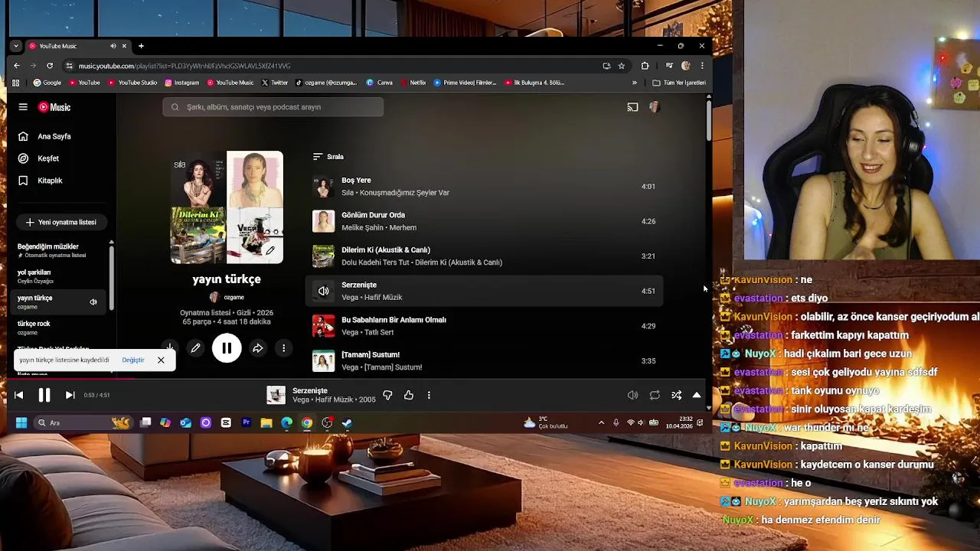Image resolution: width=980 pixels, height=551 pixels.
Task: Click the cast to device icon
Action: pos(632,107)
